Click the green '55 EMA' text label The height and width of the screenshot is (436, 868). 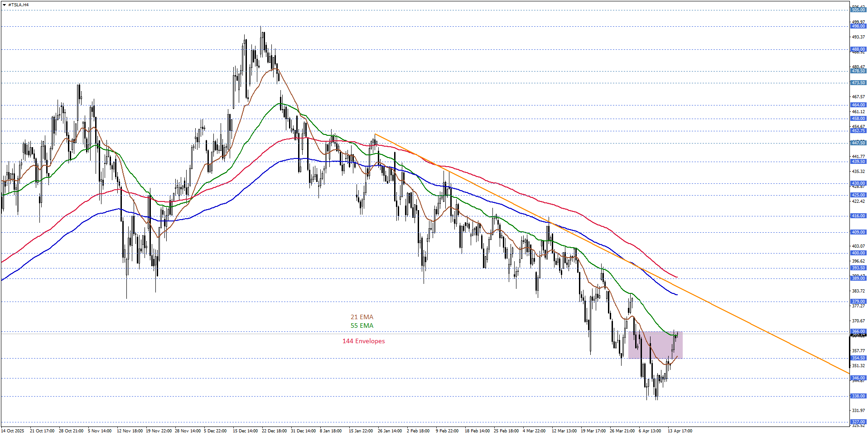coord(362,326)
